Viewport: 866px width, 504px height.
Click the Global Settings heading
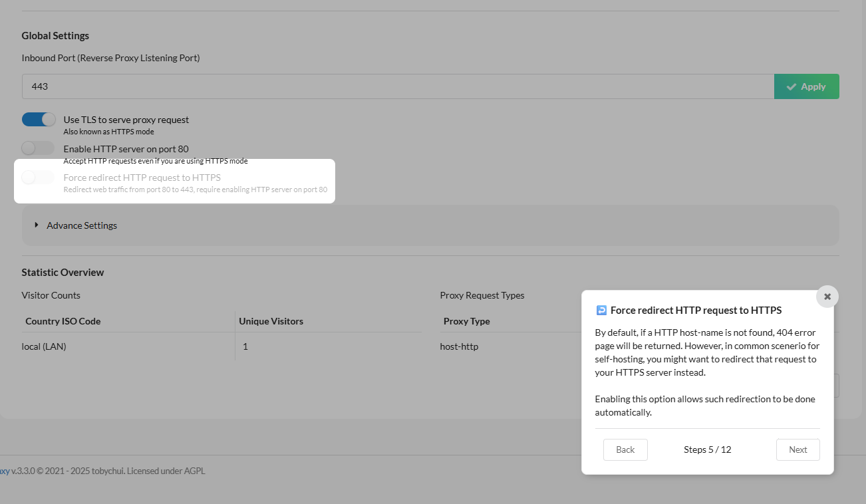55,36
